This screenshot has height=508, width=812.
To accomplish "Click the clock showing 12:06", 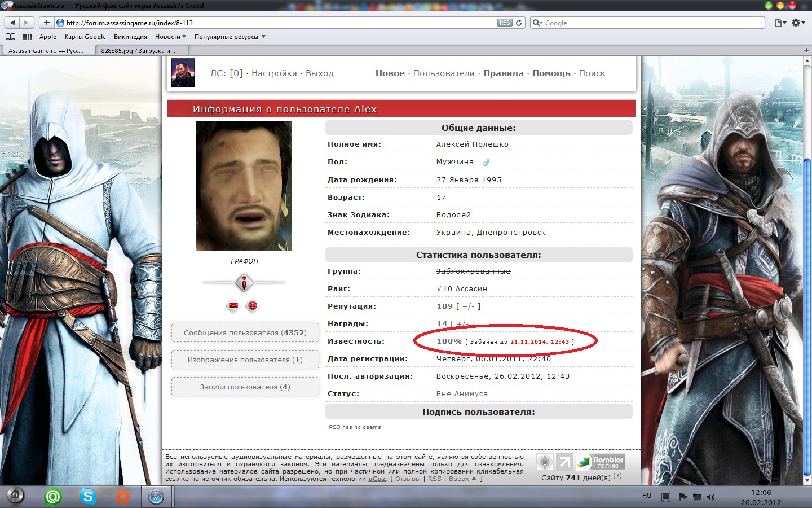I will point(761,492).
